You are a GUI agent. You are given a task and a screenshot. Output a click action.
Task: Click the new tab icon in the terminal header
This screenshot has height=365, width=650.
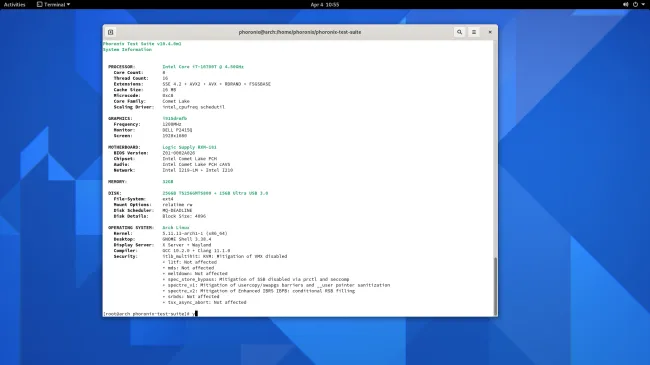(111, 32)
